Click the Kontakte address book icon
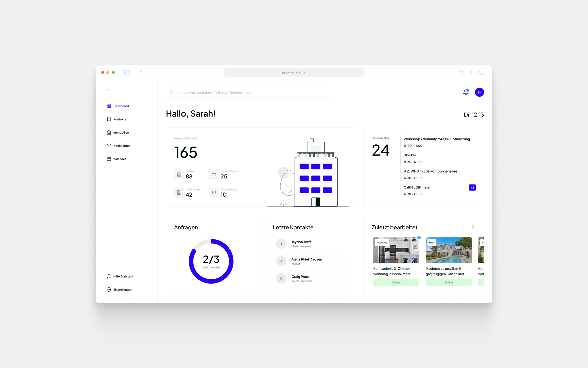 tap(109, 119)
